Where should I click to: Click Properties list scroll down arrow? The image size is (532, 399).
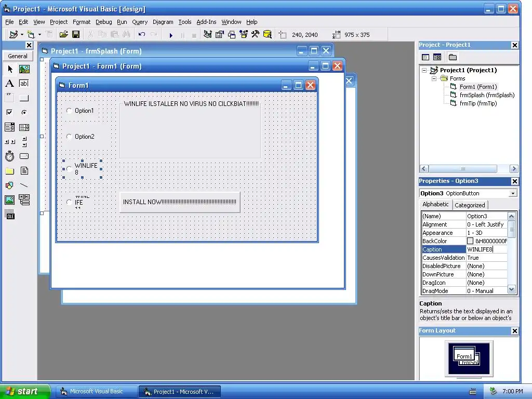point(512,289)
